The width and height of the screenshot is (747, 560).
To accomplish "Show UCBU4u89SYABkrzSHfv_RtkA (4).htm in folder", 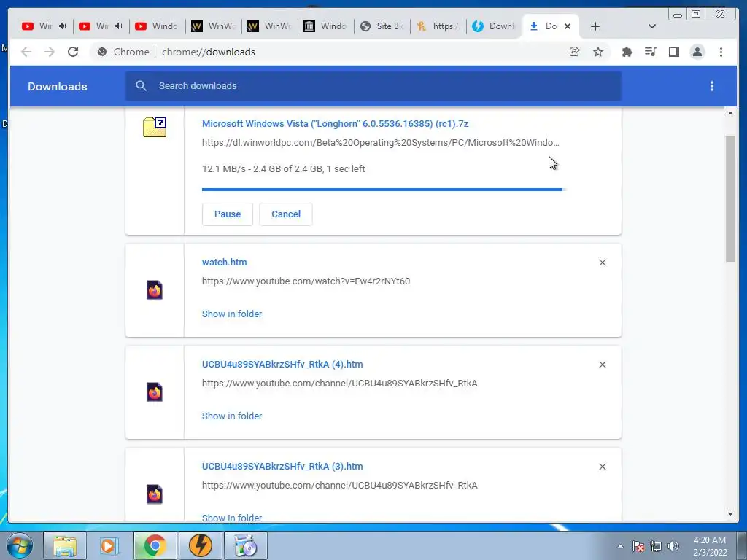I will pyautogui.click(x=232, y=416).
